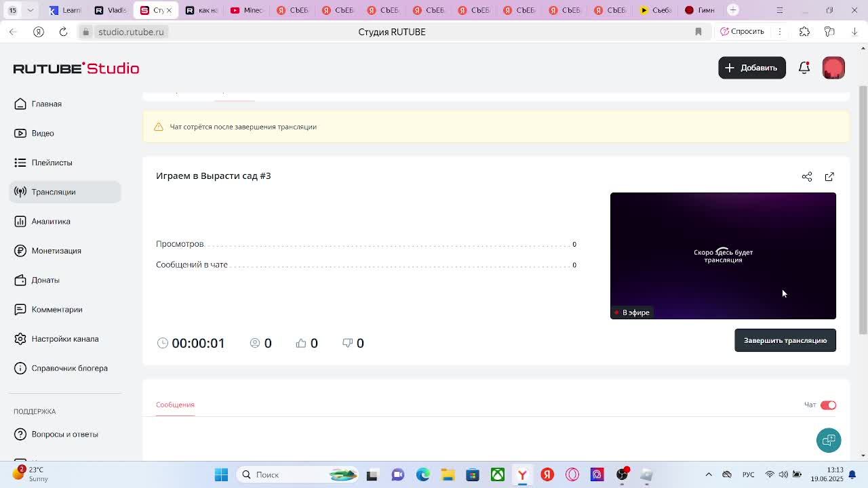Open the Видео section in sidebar

65,133
